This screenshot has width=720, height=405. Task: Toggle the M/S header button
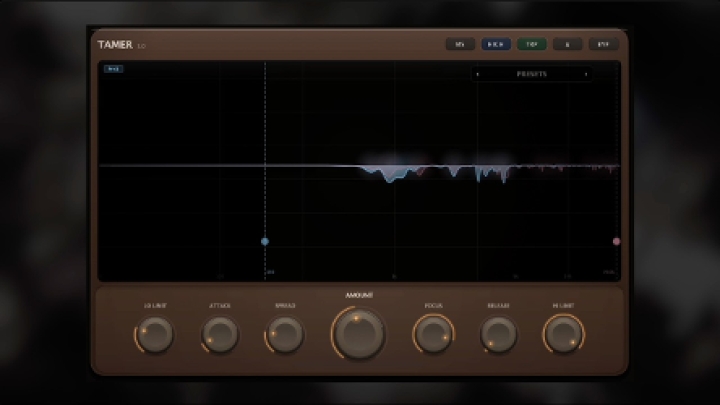460,44
